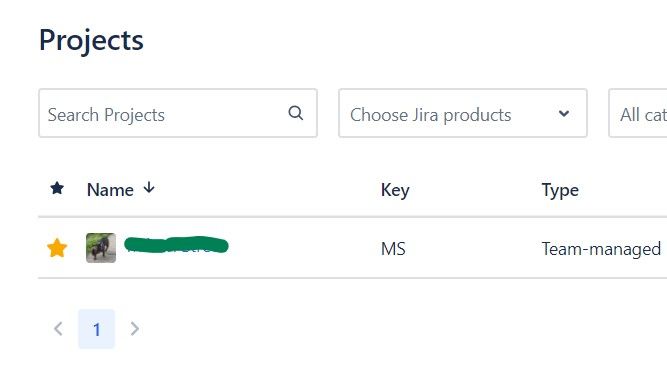Click the Team-managed type cell
This screenshot has width=667, height=372.
click(x=601, y=249)
